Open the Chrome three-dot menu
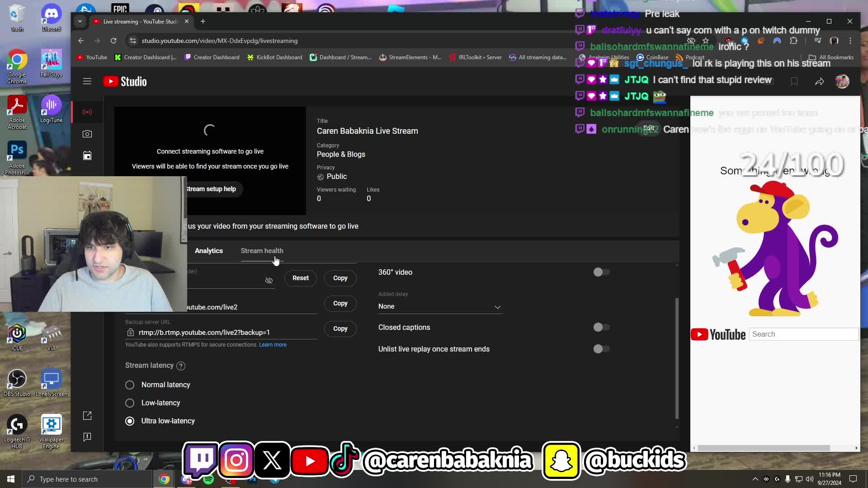868x488 pixels. [850, 41]
